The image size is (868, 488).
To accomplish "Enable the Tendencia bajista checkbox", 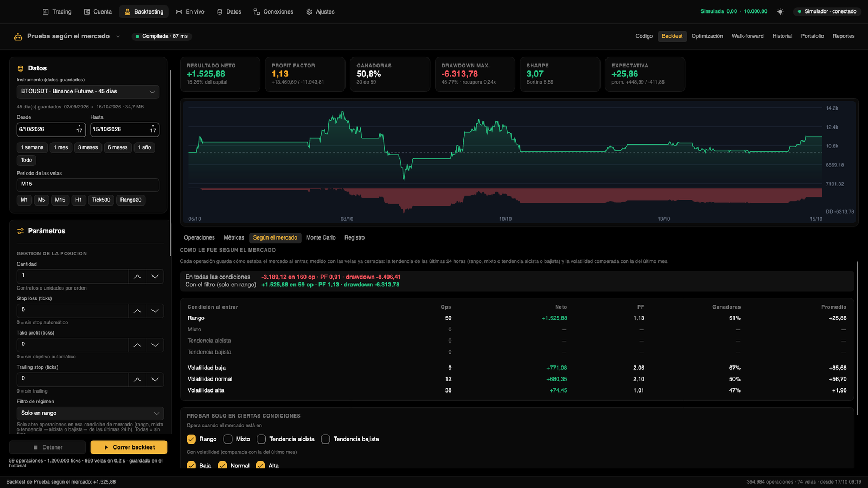I will (325, 439).
